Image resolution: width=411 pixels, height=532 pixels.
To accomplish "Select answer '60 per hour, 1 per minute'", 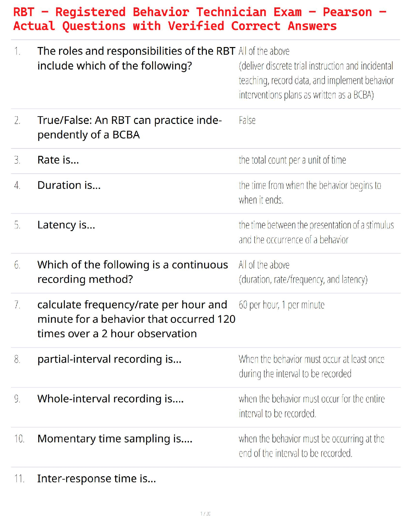I will coord(281,305).
